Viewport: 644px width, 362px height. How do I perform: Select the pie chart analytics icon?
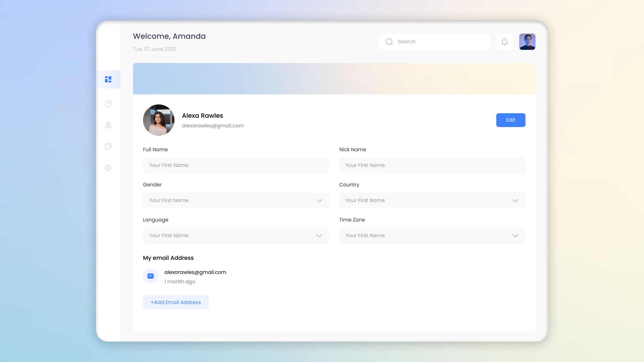(x=108, y=104)
